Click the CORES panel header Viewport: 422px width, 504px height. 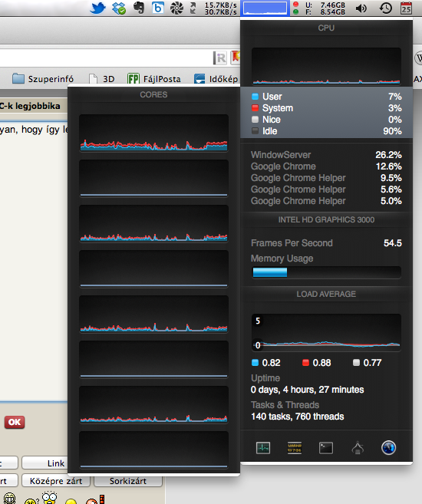[153, 95]
